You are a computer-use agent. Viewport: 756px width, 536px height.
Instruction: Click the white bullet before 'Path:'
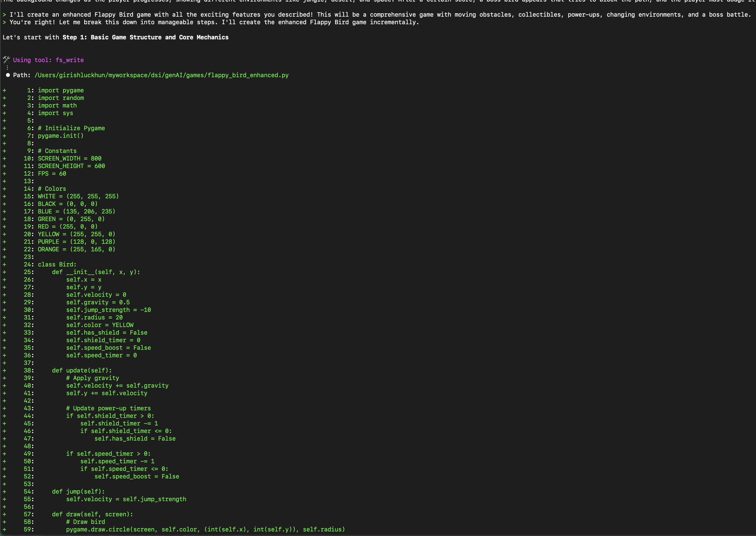pos(8,75)
